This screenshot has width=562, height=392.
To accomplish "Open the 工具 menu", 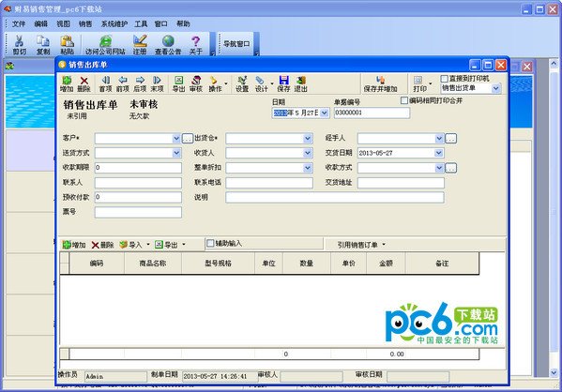I will pyautogui.click(x=141, y=24).
